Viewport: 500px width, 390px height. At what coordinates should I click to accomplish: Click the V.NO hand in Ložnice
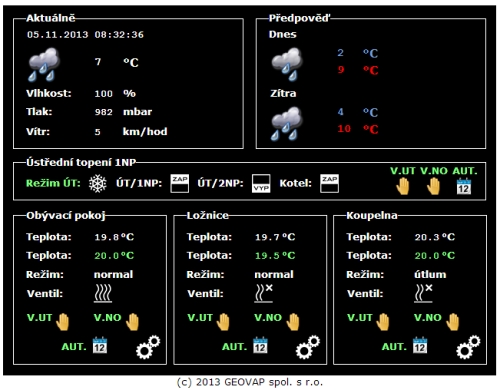click(x=293, y=322)
